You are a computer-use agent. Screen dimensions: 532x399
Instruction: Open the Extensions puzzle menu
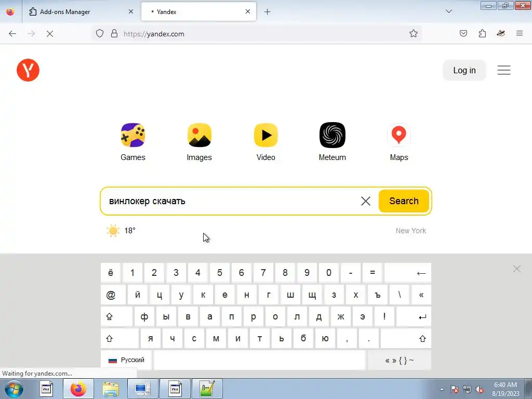coord(482,33)
